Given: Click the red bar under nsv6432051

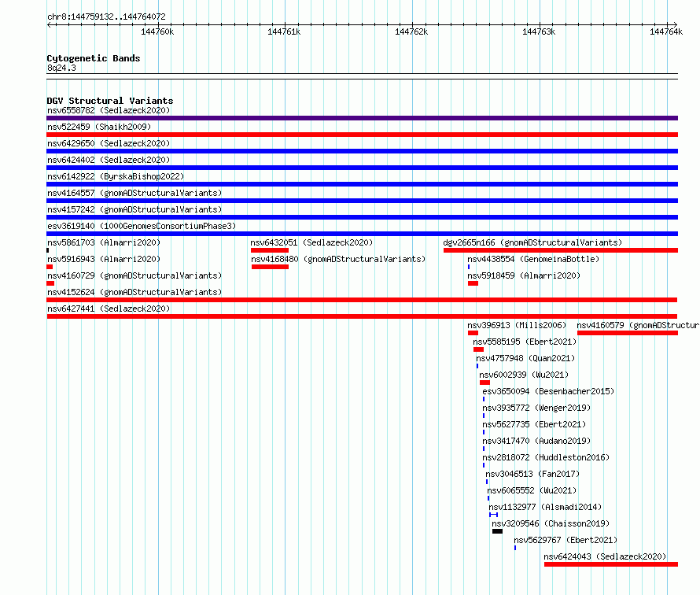Looking at the screenshot, I should (270, 250).
